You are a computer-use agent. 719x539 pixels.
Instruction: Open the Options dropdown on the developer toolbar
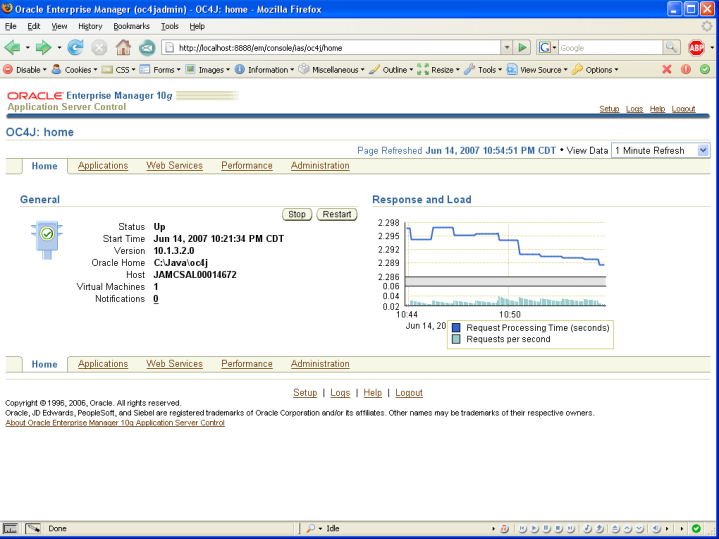pos(595,70)
